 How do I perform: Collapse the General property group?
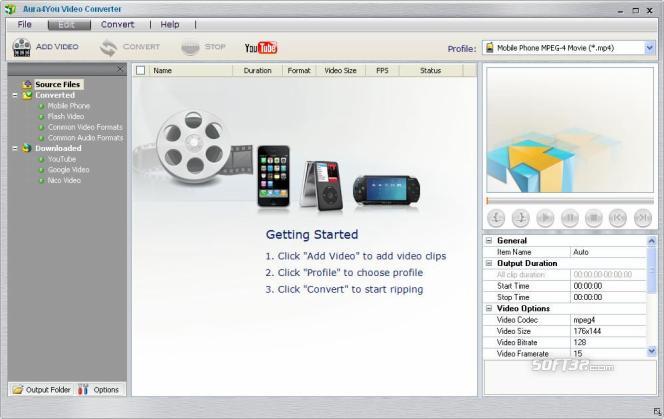click(489, 241)
